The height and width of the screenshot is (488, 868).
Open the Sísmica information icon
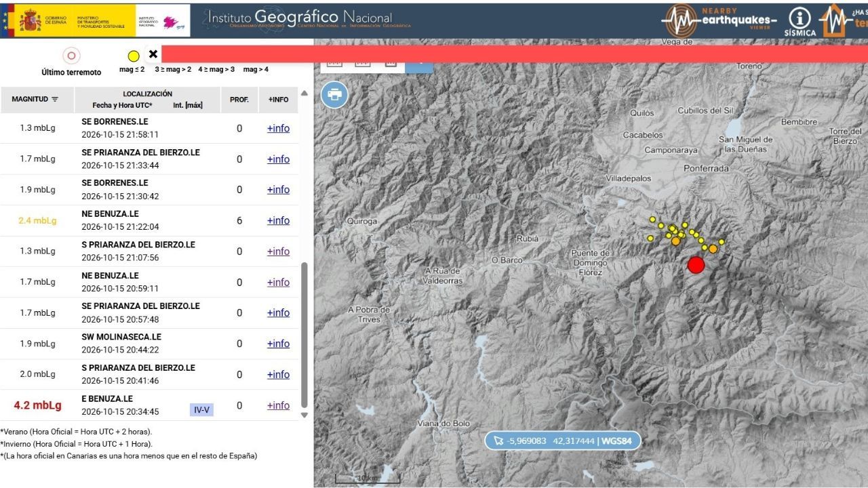[800, 21]
